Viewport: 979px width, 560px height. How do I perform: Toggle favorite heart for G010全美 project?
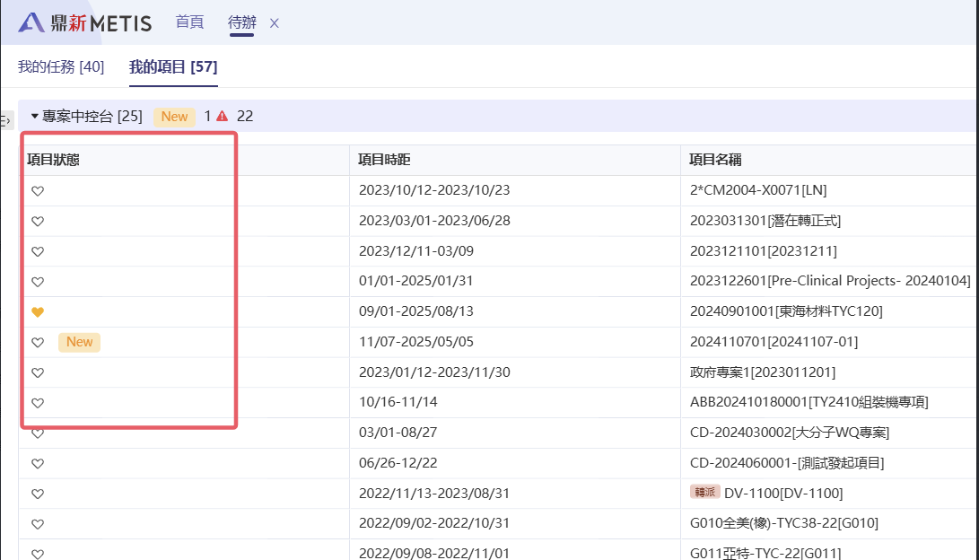tap(38, 524)
